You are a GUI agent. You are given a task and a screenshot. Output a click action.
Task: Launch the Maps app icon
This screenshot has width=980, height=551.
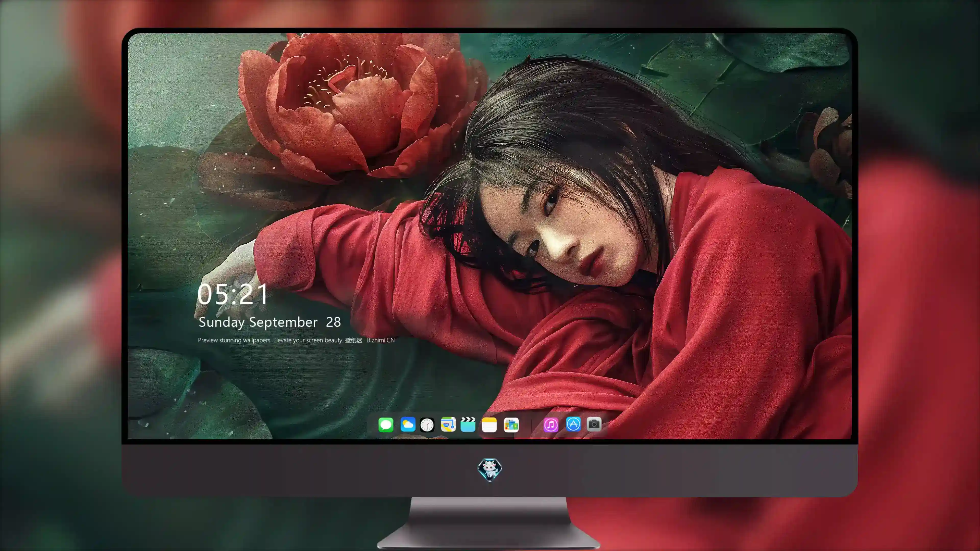[448, 424]
